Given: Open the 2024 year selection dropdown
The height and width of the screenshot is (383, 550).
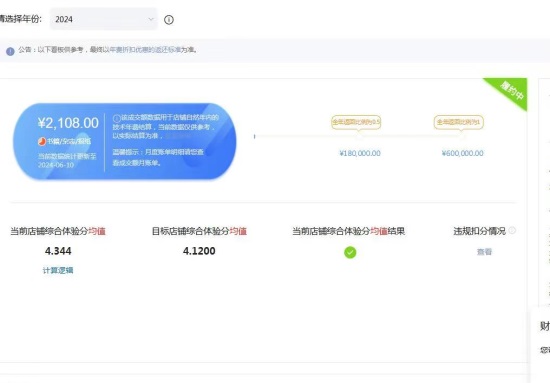Looking at the screenshot, I should pyautogui.click(x=103, y=19).
